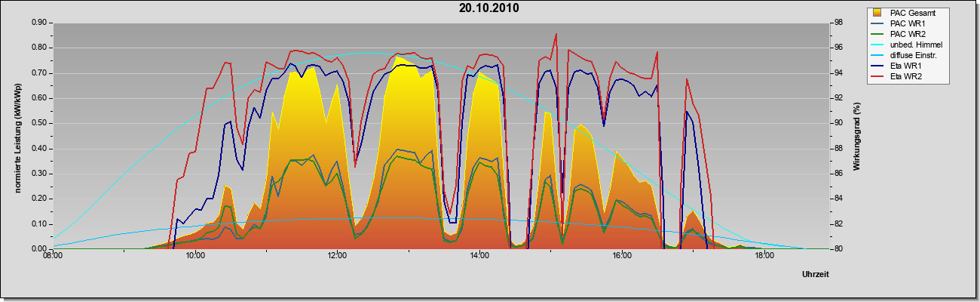Click the 88 efficiency axis value
The height and width of the screenshot is (302, 980).
click(x=838, y=149)
